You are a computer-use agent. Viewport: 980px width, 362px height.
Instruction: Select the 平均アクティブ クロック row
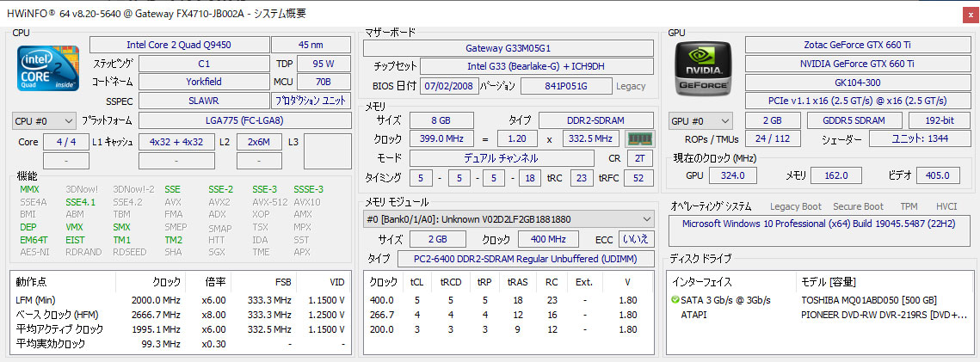coord(181,329)
